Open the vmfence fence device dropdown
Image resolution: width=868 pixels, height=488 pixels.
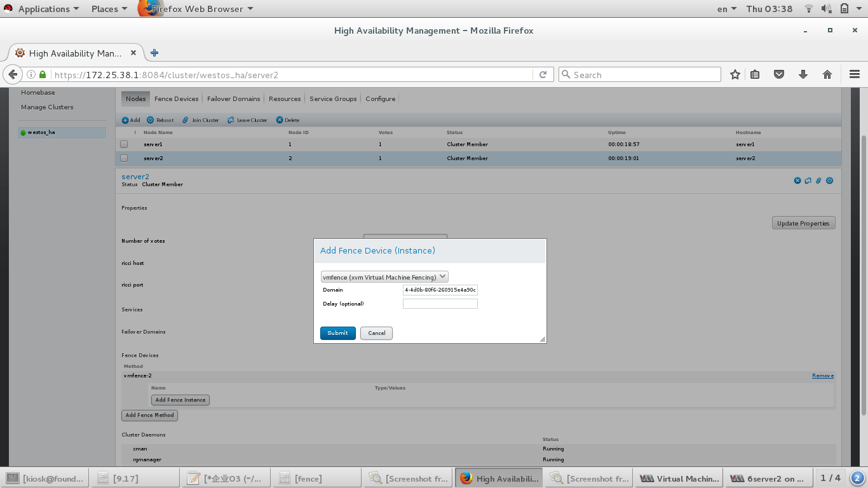[x=384, y=277]
